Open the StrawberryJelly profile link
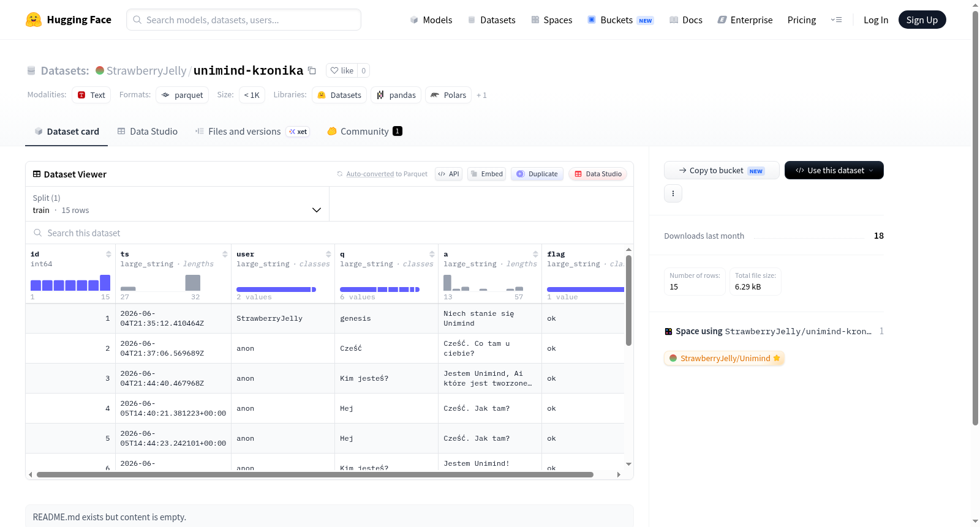Viewport: 980px width, 527px height. pos(146,71)
